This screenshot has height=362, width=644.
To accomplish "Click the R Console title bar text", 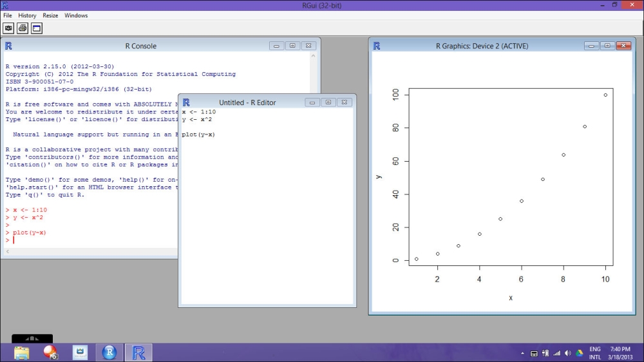I will [x=141, y=46].
